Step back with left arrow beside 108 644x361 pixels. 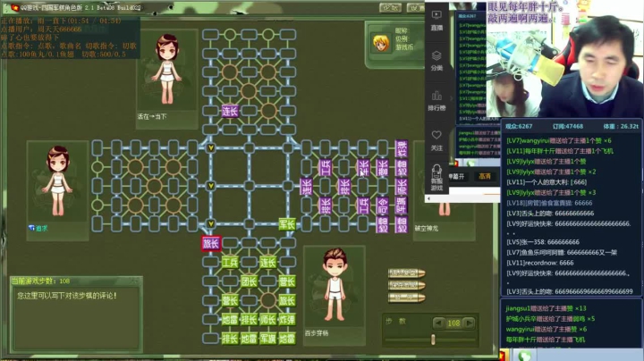pos(439,323)
